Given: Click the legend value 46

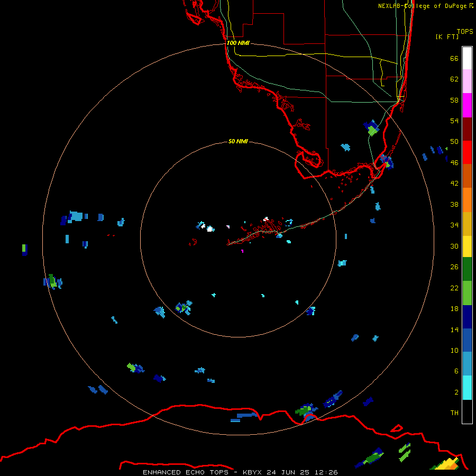Looking at the screenshot, I should (454, 162).
